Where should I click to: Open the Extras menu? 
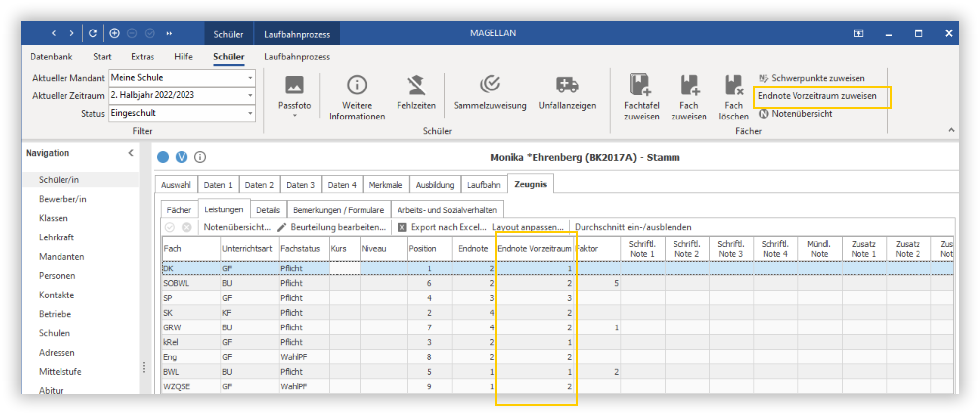(143, 57)
